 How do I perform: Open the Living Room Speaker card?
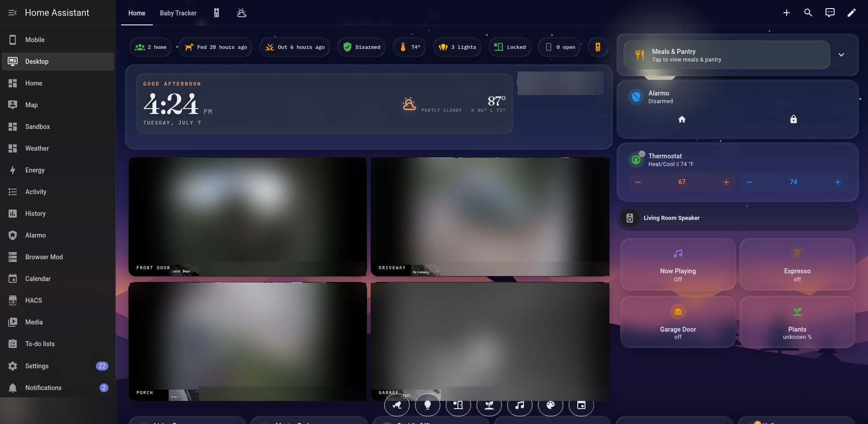tap(738, 218)
